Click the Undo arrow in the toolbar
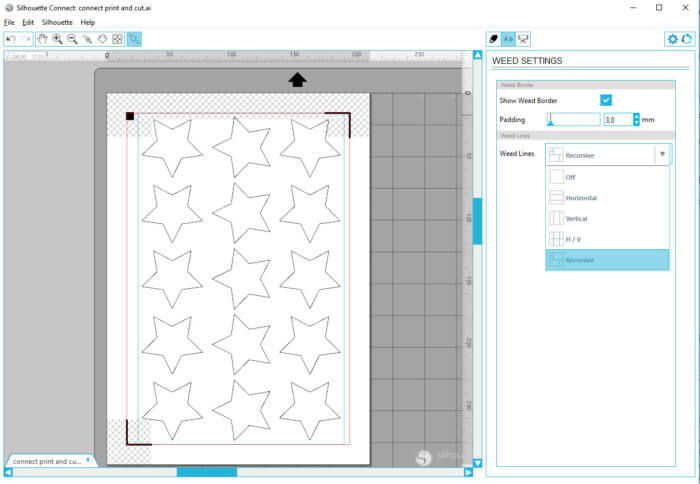 click(x=11, y=39)
